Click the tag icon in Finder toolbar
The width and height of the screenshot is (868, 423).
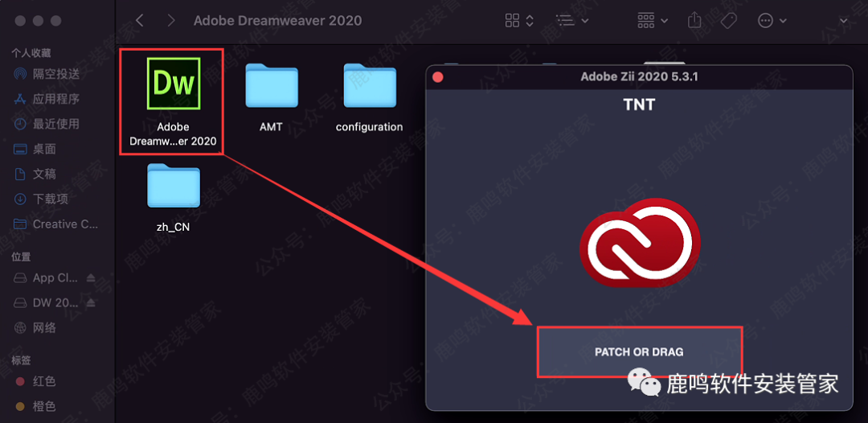click(x=728, y=21)
